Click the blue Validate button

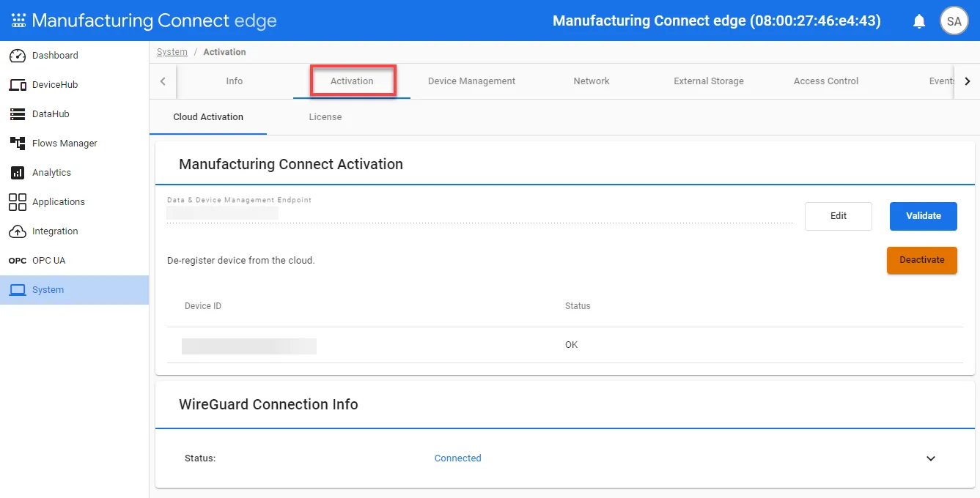pos(924,216)
